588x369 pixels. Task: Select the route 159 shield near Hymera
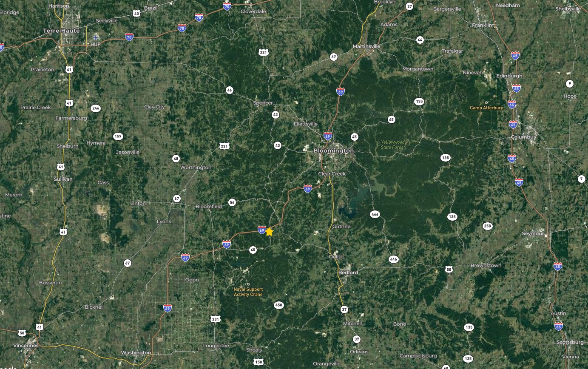pyautogui.click(x=118, y=136)
